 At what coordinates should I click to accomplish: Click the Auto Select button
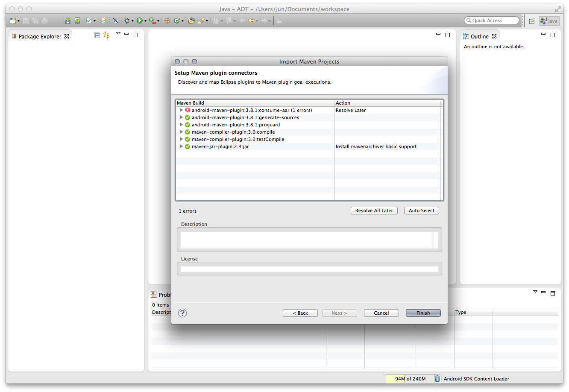point(422,211)
